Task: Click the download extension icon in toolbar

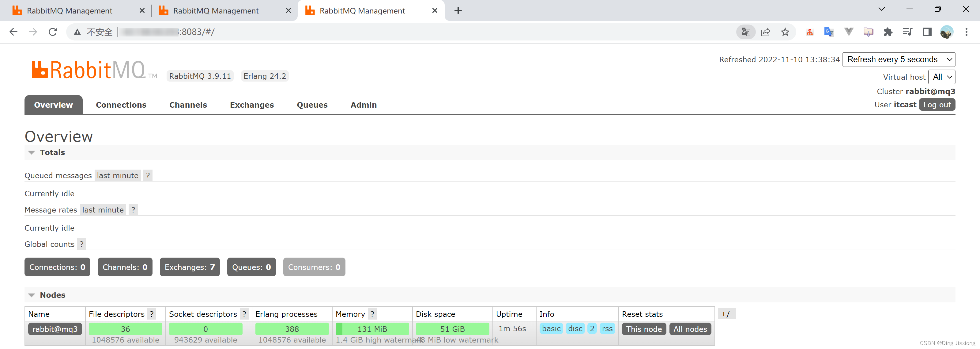Action: click(868, 32)
